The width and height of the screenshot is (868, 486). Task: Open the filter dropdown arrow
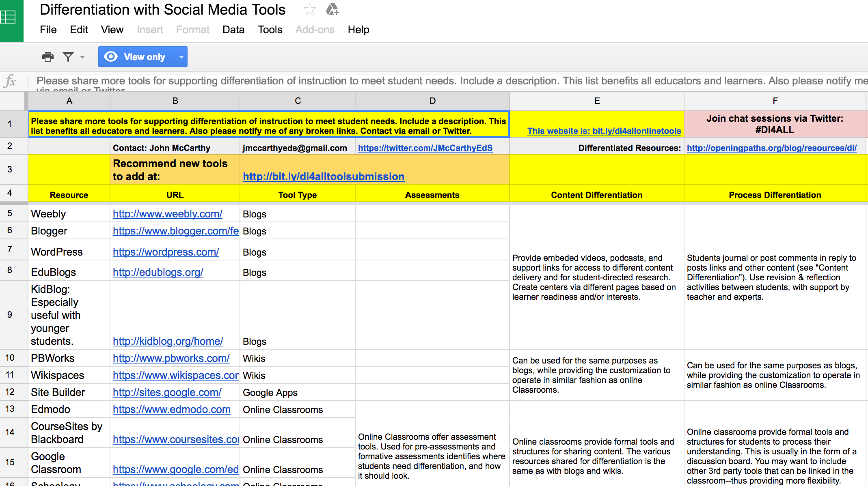tap(82, 57)
